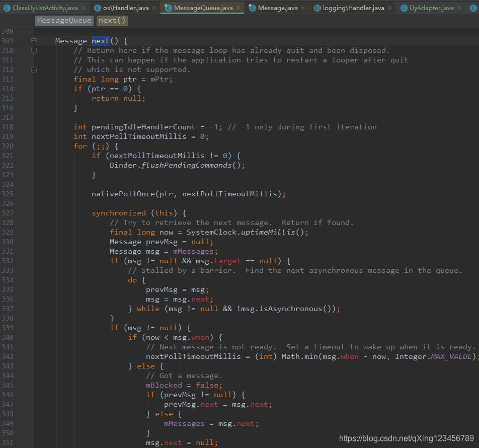Click the mPtr field on line 313
The height and width of the screenshot is (448, 479).
159,79
